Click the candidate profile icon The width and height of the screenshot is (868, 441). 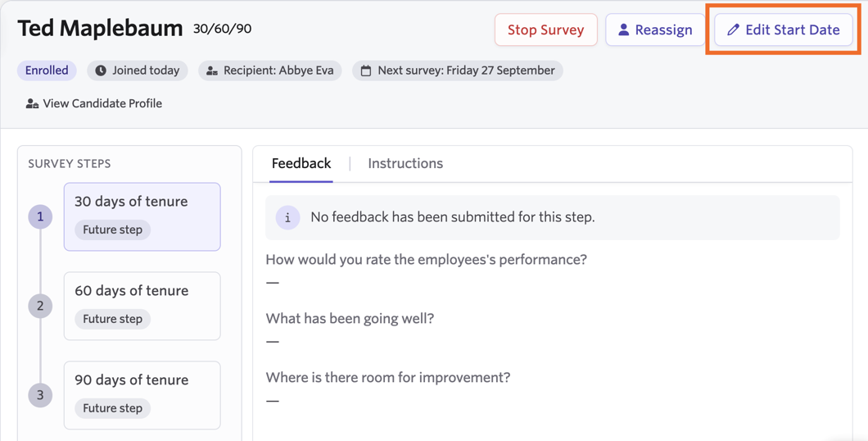click(x=32, y=103)
